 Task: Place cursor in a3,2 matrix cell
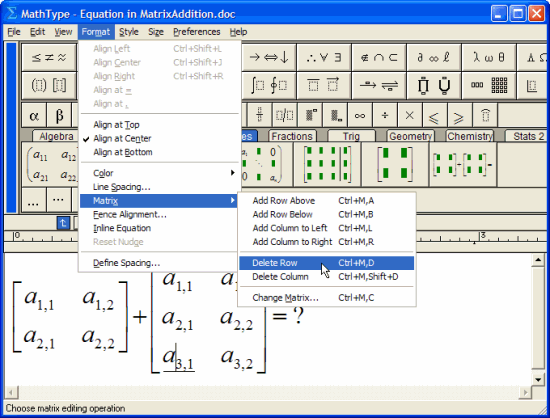237,358
